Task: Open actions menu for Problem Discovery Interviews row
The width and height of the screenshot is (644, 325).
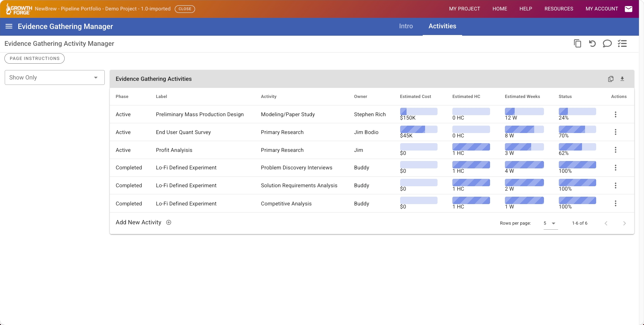Action: point(615,168)
